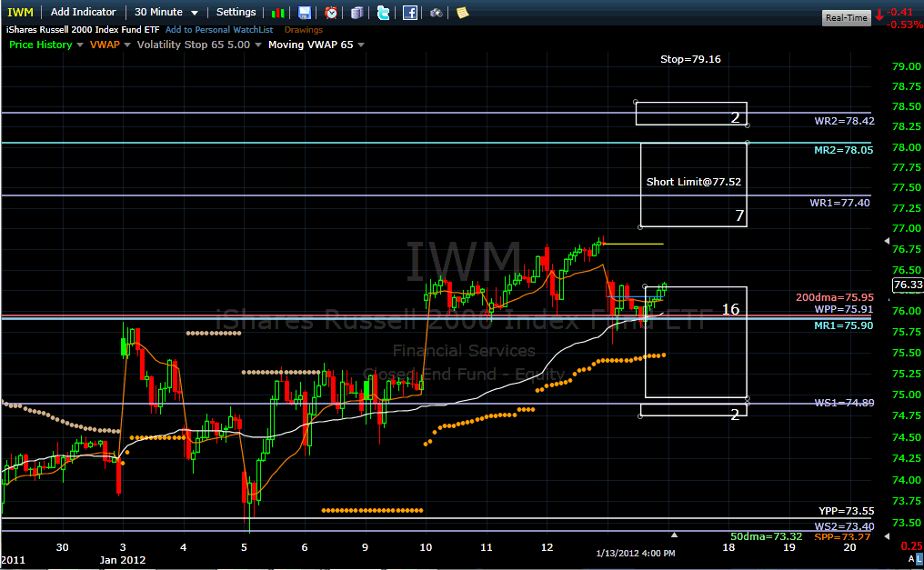Toggle the A scale button
924x570 pixels.
click(911, 558)
